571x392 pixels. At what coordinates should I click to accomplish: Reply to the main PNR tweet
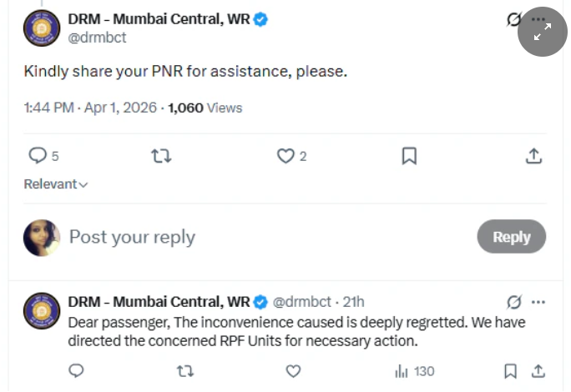click(38, 156)
